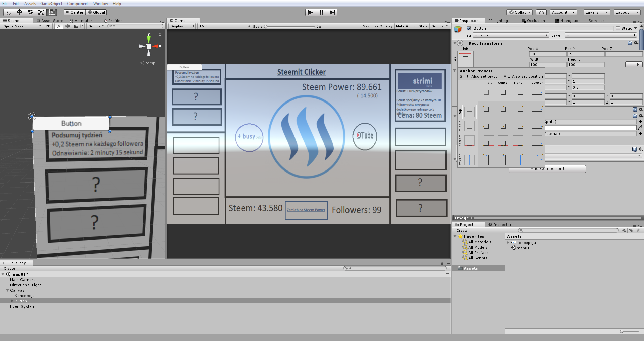Screen dimensions: 644x341
Task: Choose bottom-left anchor preset
Action: 488,141
